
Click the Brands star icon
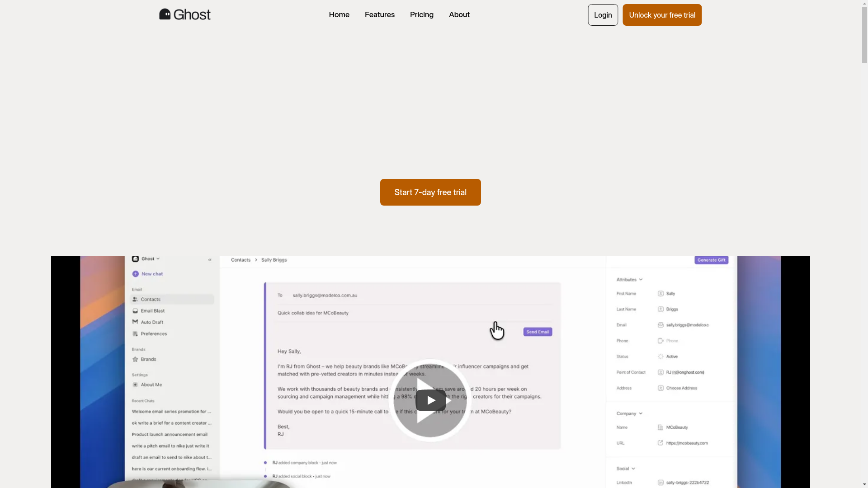(135, 359)
